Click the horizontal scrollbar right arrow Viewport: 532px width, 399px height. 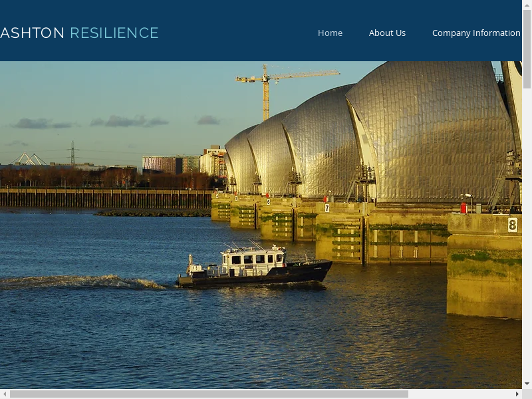click(517, 394)
